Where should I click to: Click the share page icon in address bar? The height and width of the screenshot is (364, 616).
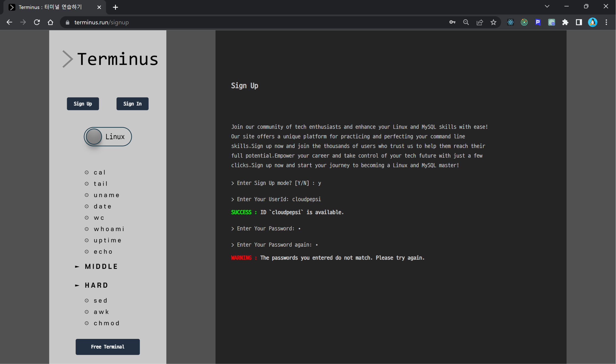coord(479,22)
